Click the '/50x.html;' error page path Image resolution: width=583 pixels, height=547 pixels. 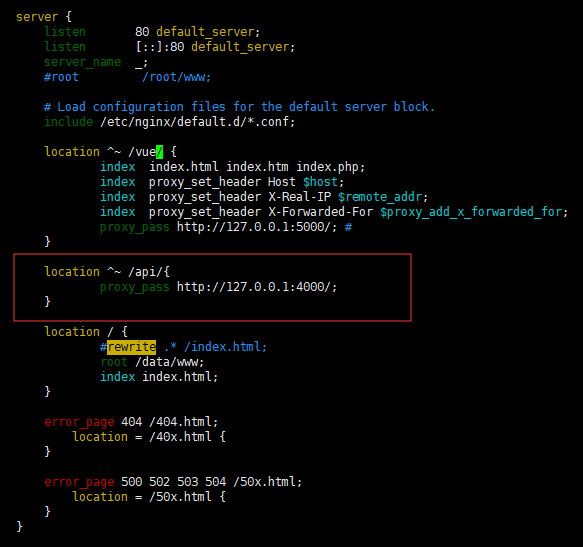[267, 482]
